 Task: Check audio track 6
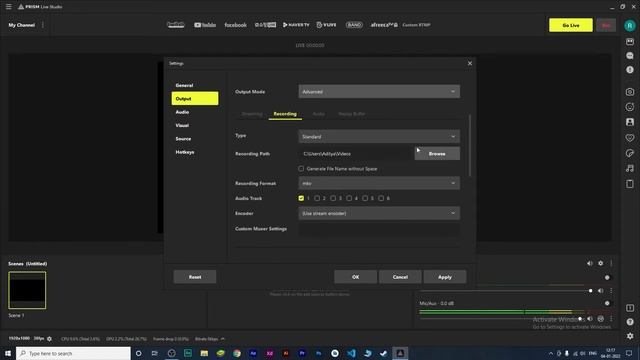[x=381, y=198]
